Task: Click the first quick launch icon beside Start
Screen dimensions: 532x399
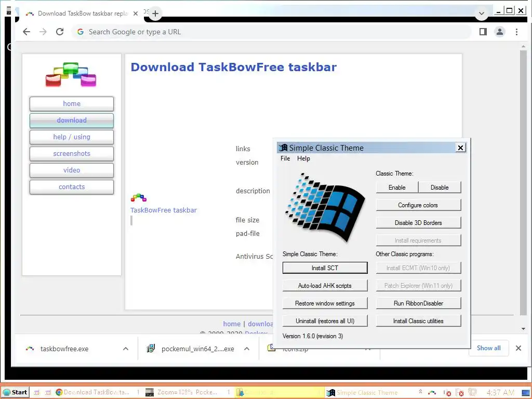Action: click(x=36, y=393)
